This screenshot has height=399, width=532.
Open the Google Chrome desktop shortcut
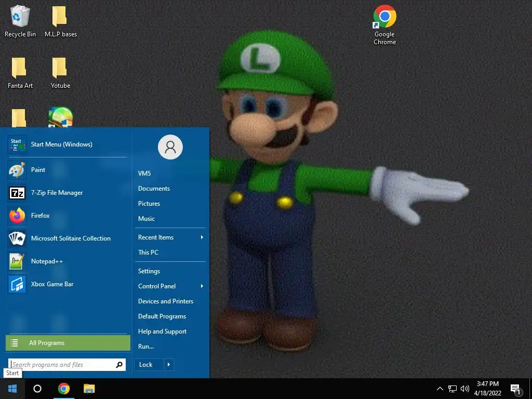point(385,24)
